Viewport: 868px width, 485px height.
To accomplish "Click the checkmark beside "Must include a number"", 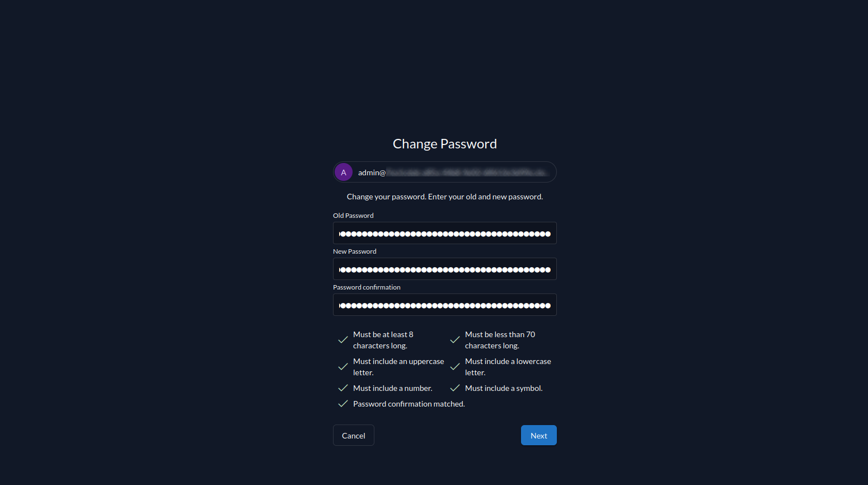I will [x=343, y=388].
